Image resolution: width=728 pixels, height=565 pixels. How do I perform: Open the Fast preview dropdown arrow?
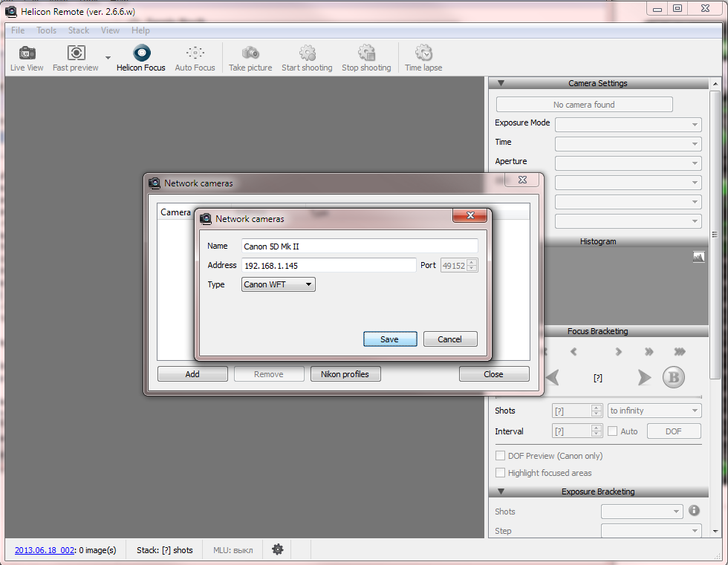coord(108,58)
